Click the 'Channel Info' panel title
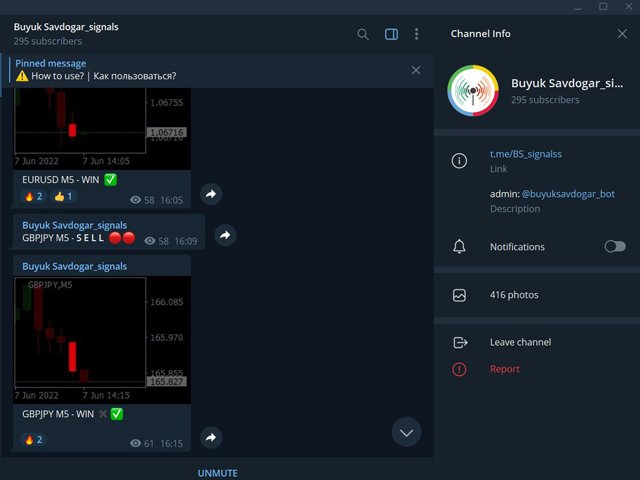640x480 pixels. coord(480,34)
